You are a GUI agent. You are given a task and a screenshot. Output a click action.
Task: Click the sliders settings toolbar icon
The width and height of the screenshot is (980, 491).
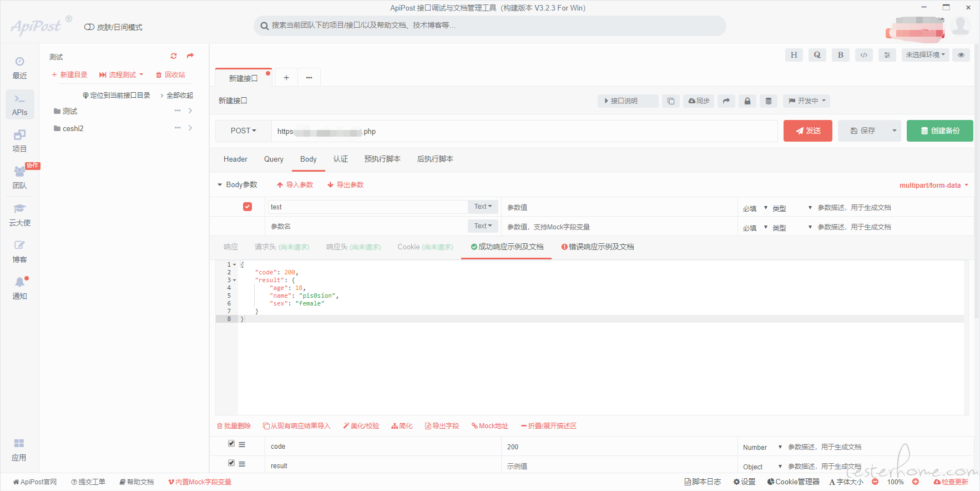click(x=887, y=55)
